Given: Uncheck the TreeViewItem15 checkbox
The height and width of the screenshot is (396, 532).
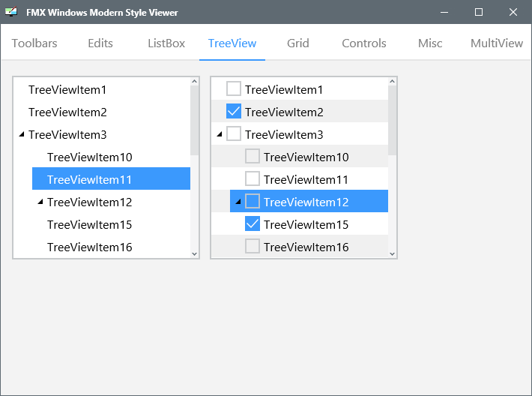Looking at the screenshot, I should coord(253,223).
